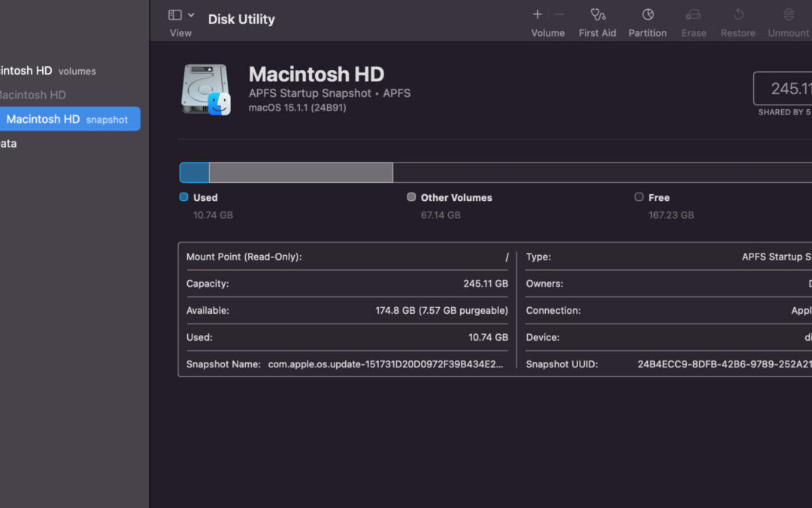Select Macintosh HD snapshot in sidebar

coord(66,119)
